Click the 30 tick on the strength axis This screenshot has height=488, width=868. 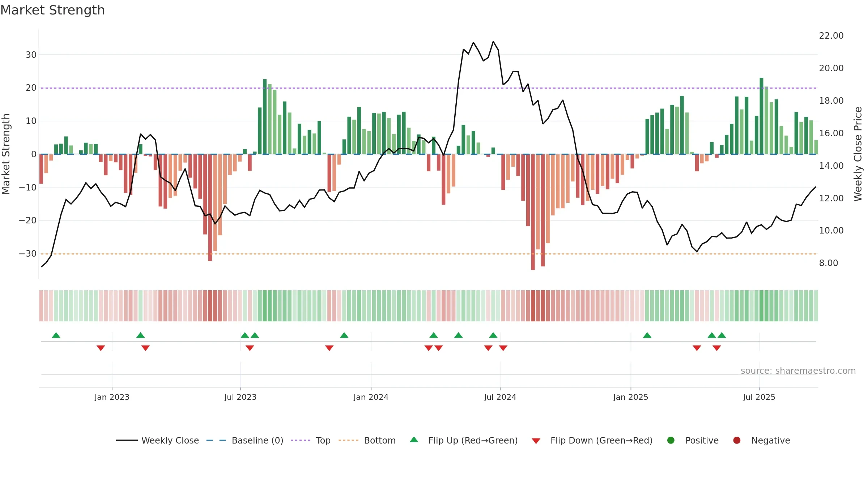click(x=31, y=55)
